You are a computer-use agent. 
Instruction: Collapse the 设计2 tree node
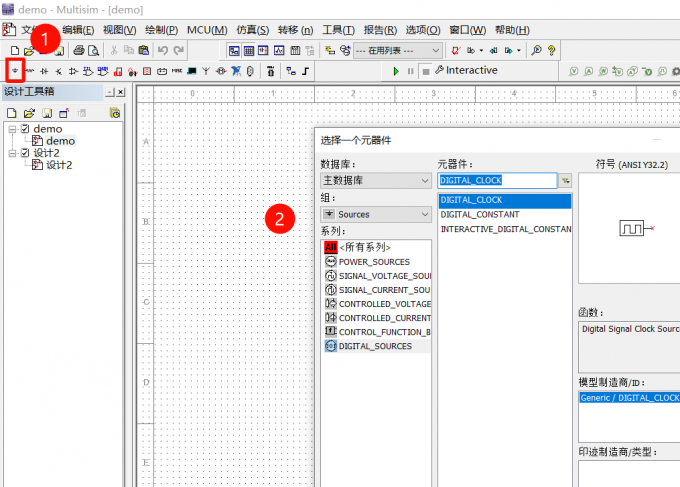(x=13, y=153)
